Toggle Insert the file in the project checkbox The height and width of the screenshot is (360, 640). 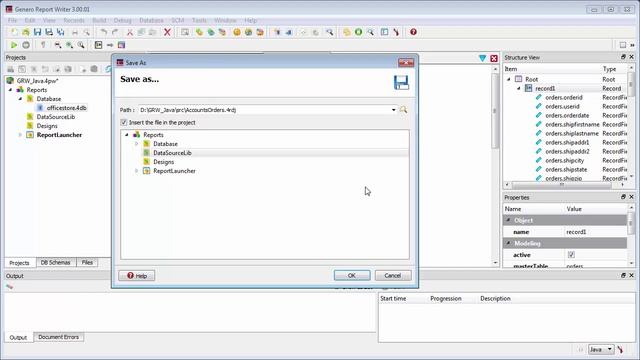(x=124, y=122)
